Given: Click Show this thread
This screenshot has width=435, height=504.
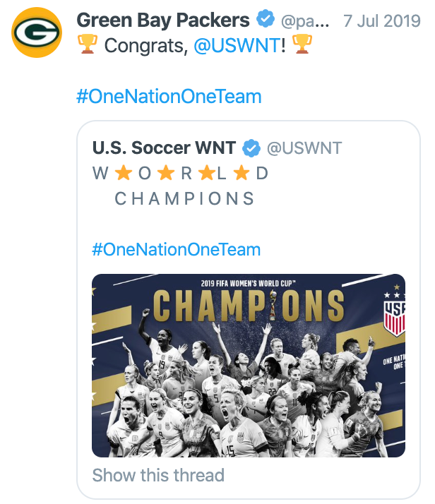Looking at the screenshot, I should [x=158, y=475].
